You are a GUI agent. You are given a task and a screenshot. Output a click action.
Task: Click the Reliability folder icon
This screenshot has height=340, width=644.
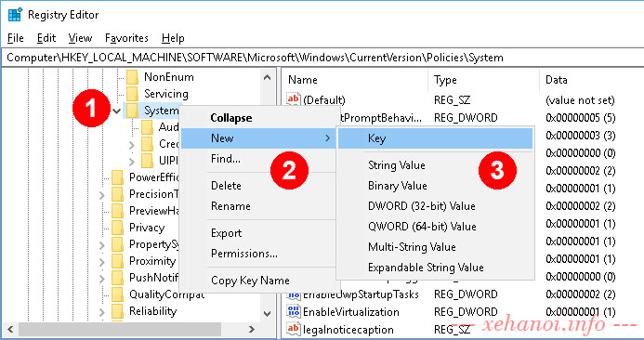117,312
